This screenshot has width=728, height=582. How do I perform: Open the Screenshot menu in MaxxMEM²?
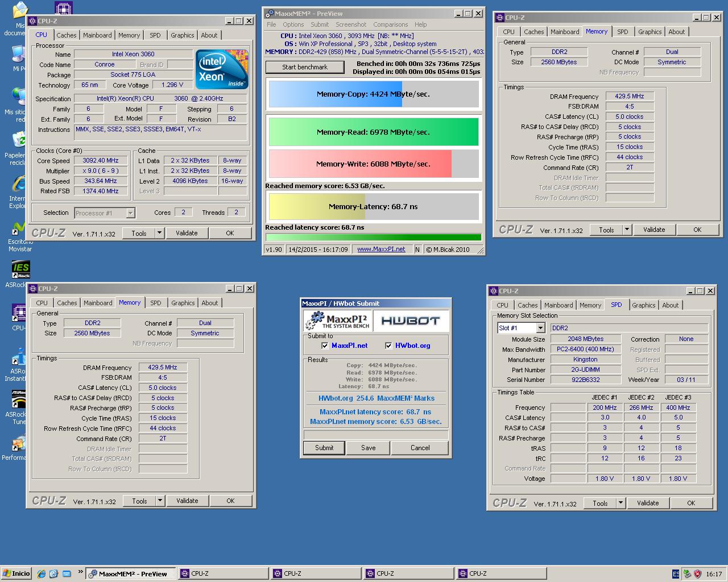(351, 24)
